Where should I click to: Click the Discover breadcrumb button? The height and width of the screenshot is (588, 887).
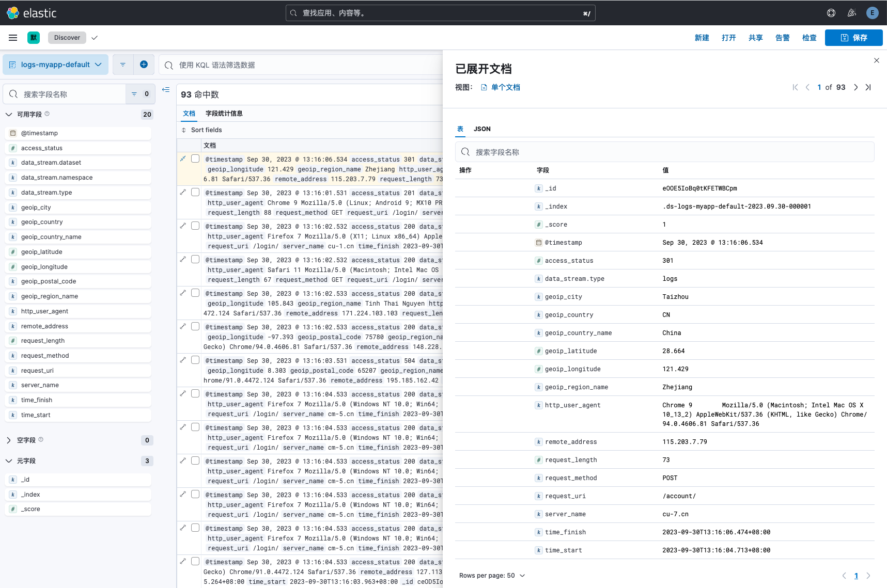(67, 38)
